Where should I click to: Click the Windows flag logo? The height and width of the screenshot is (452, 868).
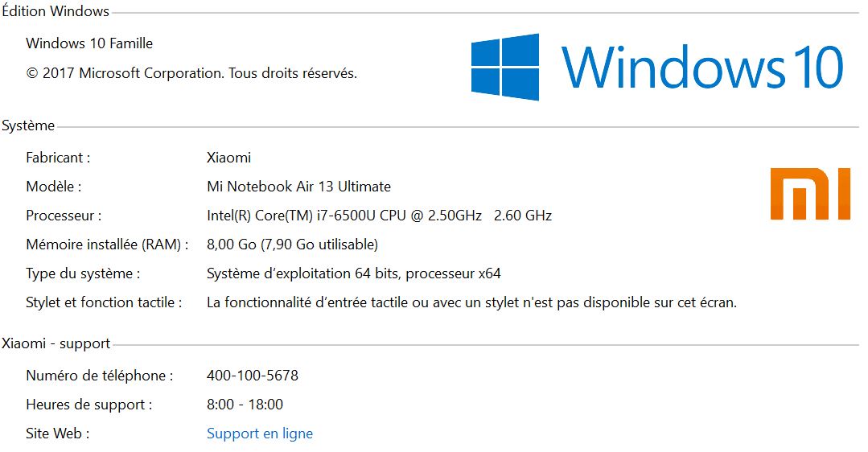point(505,67)
